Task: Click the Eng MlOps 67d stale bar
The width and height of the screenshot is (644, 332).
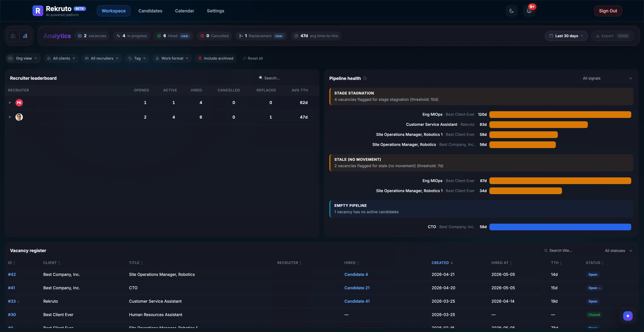Action: click(560, 181)
